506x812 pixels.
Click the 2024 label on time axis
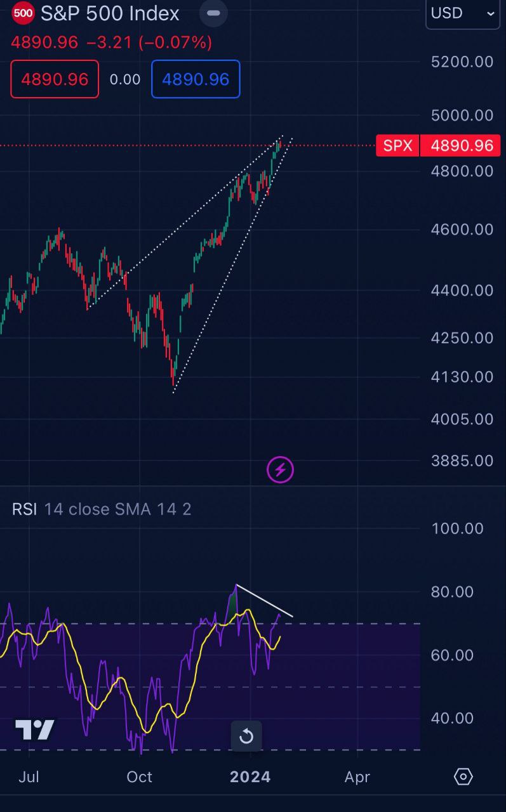pos(250,777)
